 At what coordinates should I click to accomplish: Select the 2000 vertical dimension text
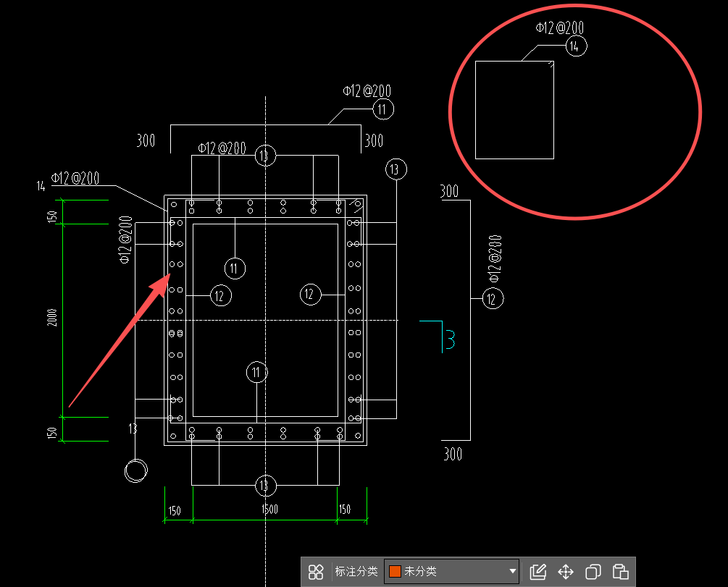click(x=52, y=318)
